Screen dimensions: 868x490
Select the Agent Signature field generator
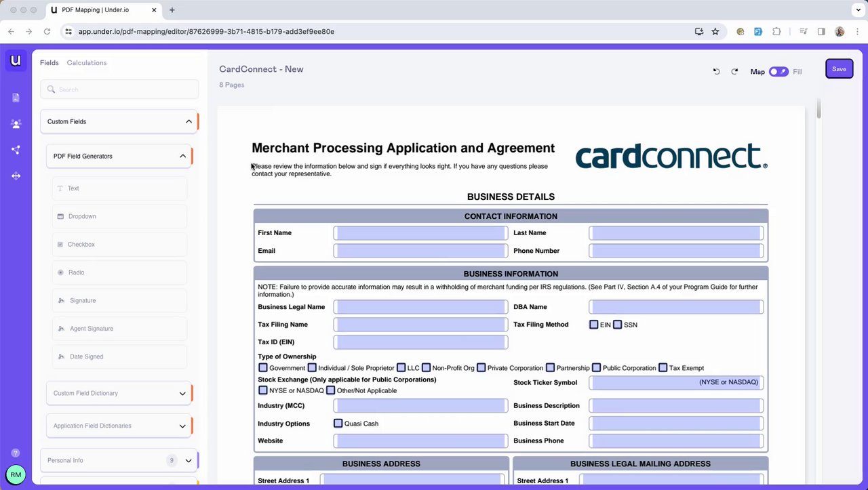[x=119, y=329]
